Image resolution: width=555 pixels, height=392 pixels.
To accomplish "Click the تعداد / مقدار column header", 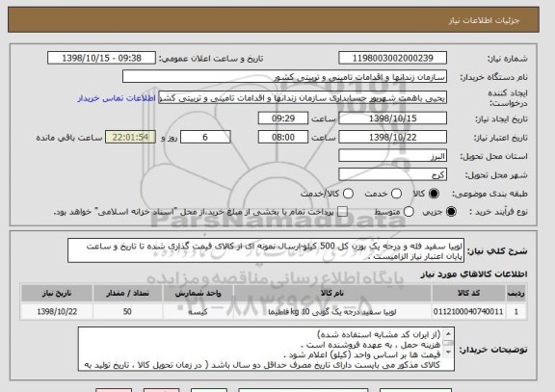I will point(127,293).
